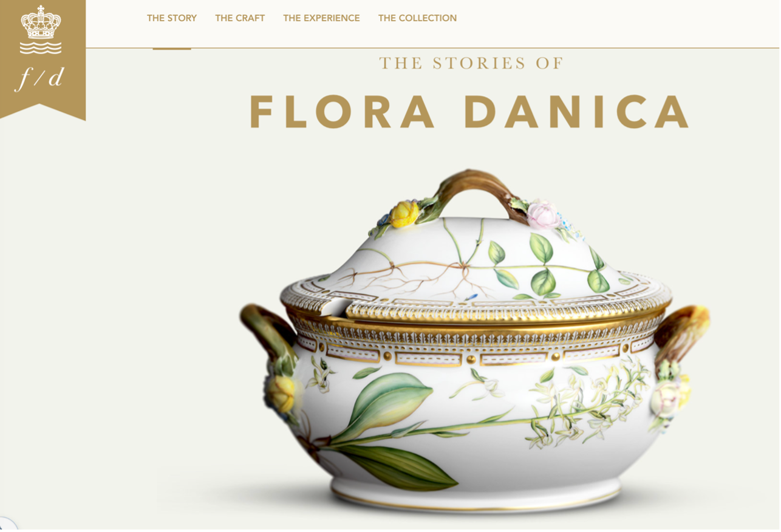781x532 pixels.
Task: Click the FLORA DANICA heading
Action: coord(470,112)
